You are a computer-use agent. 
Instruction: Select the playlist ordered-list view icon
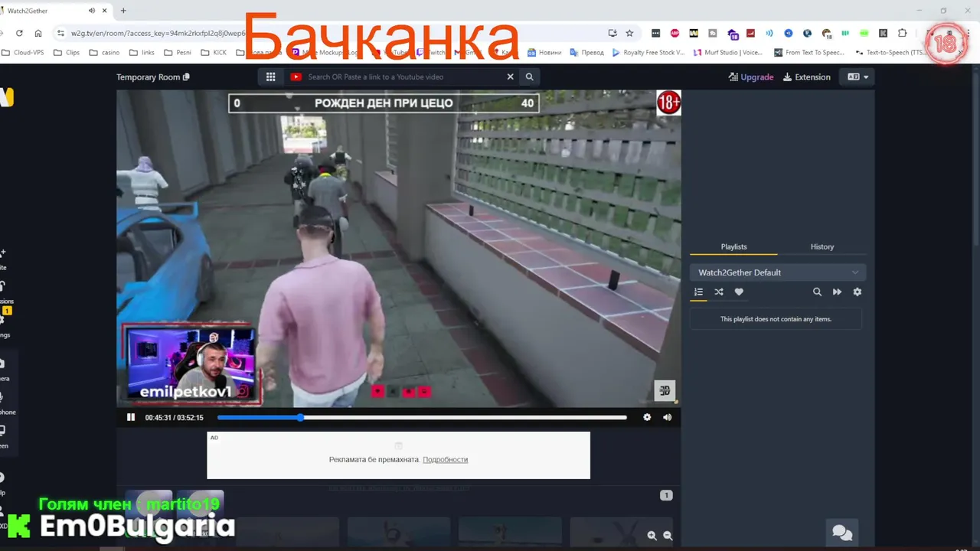[x=698, y=292]
